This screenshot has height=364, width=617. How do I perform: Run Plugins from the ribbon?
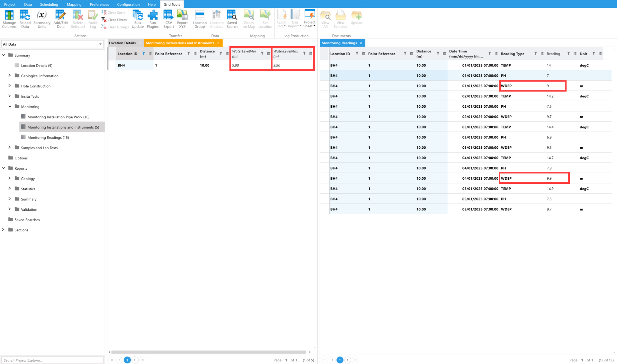point(153,19)
